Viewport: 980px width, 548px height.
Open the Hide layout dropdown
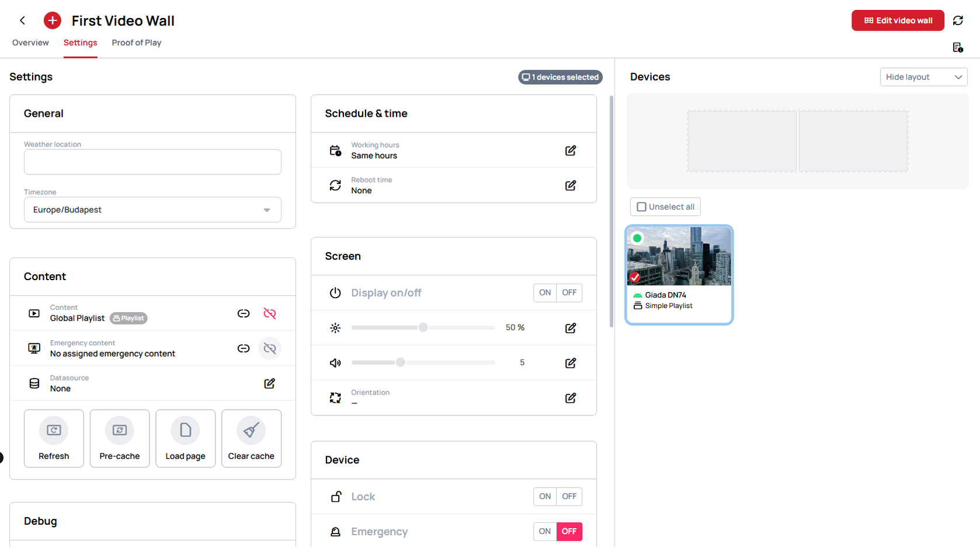pyautogui.click(x=923, y=77)
